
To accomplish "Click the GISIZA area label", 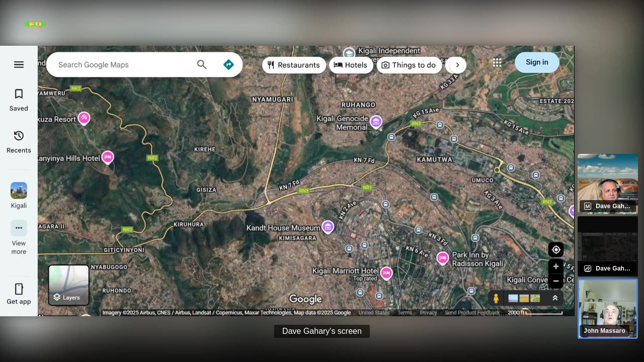I will [x=206, y=190].
